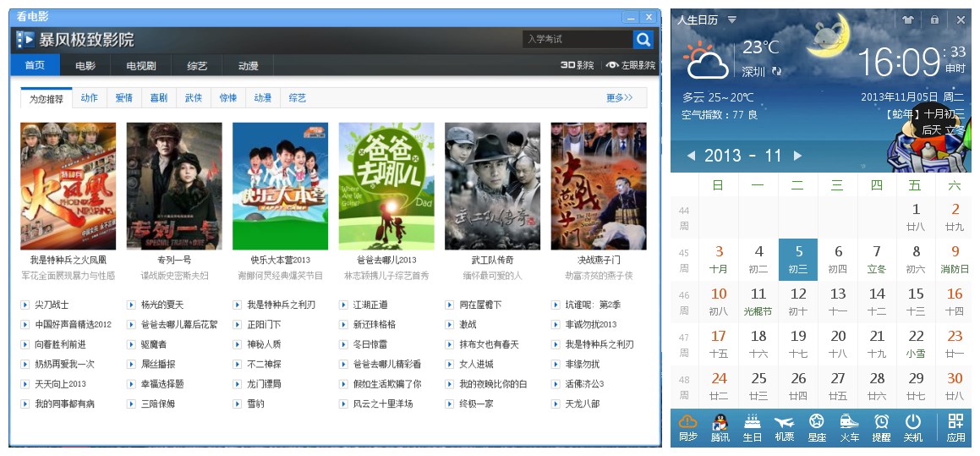The height and width of the screenshot is (456, 980).
Task: Select the 惊悚 category tab
Action: coord(228,98)
